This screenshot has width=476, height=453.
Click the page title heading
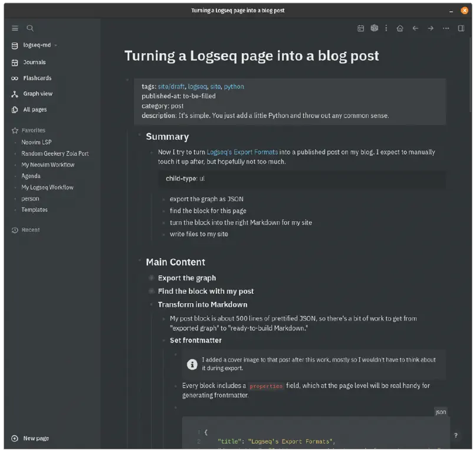click(252, 56)
